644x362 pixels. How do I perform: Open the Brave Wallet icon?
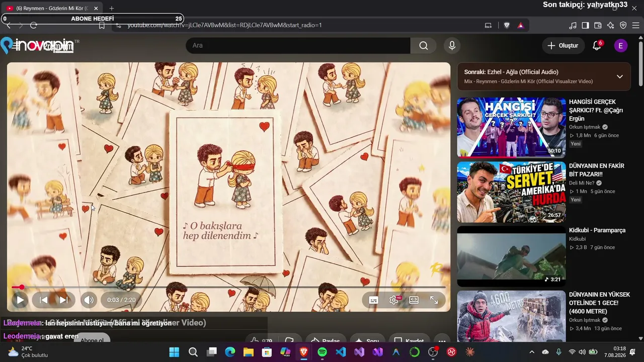pyautogui.click(x=598, y=25)
